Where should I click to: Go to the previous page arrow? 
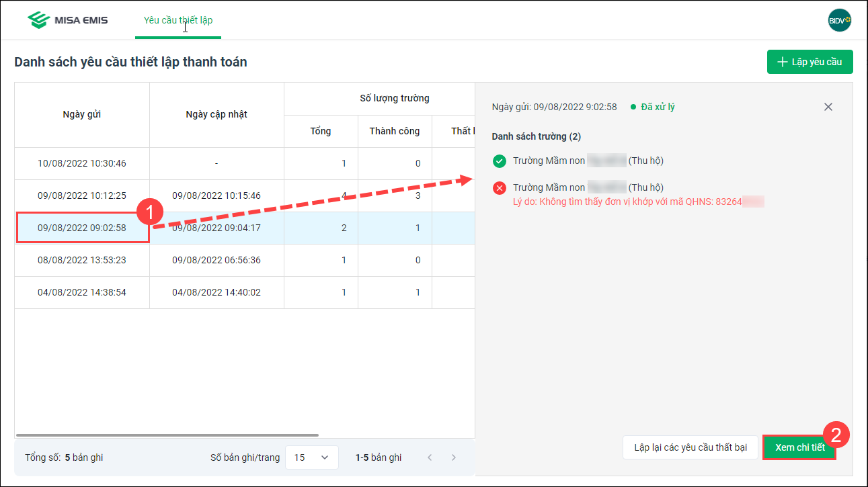pos(430,457)
